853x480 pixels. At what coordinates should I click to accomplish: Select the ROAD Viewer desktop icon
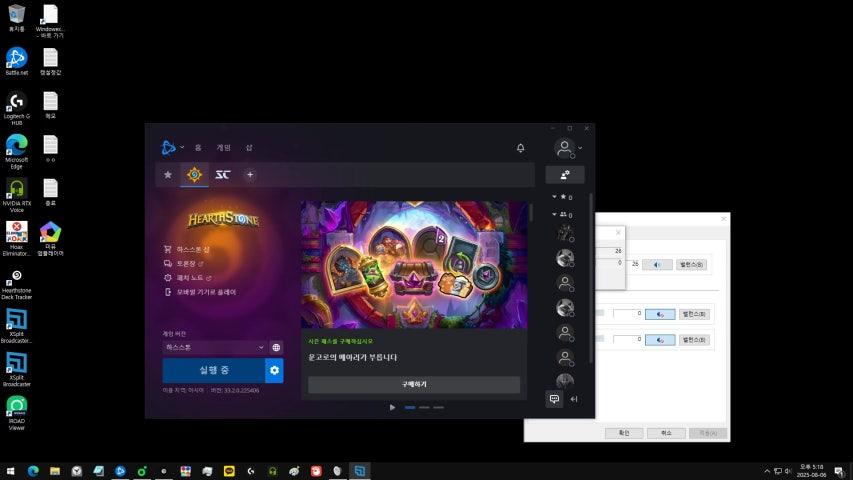pos(17,413)
